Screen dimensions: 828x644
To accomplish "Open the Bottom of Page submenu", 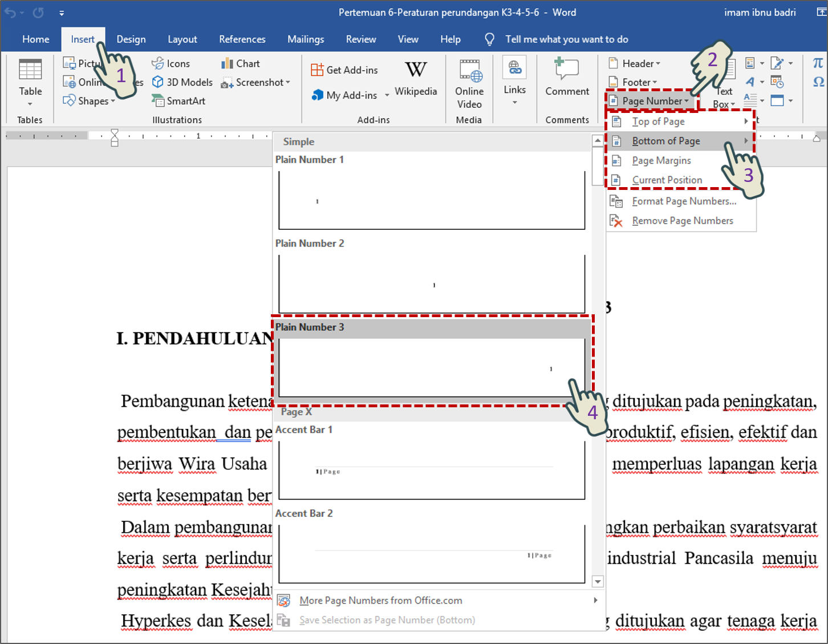I will click(666, 140).
